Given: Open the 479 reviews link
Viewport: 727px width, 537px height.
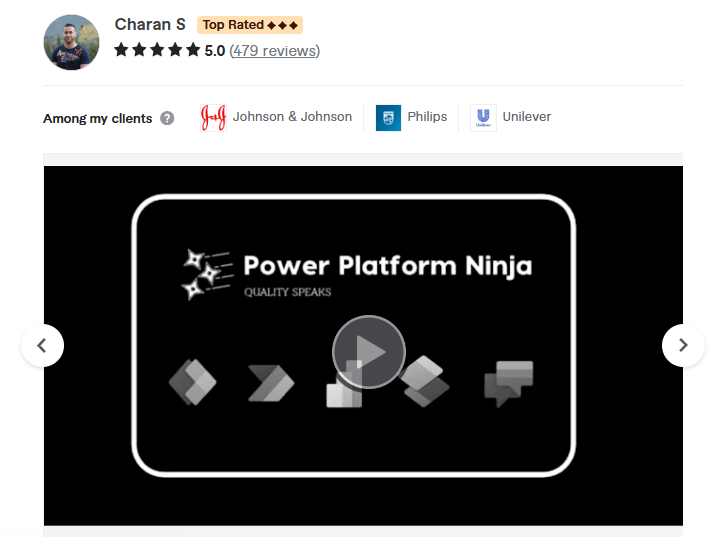Looking at the screenshot, I should coord(274,51).
